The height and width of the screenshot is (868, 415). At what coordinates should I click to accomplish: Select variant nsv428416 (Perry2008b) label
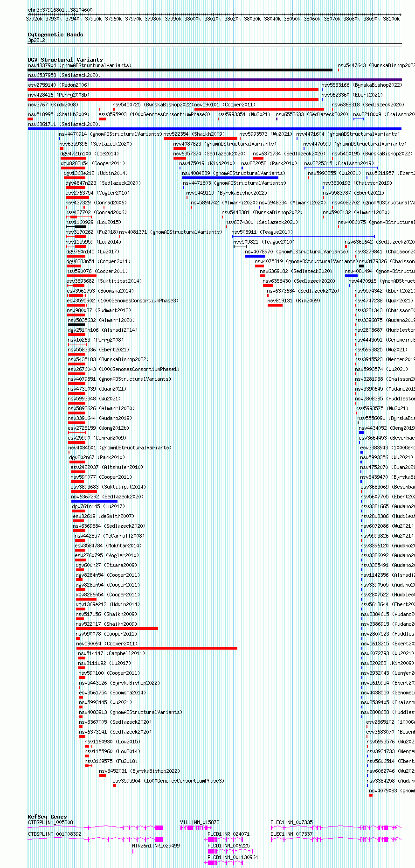59,95
